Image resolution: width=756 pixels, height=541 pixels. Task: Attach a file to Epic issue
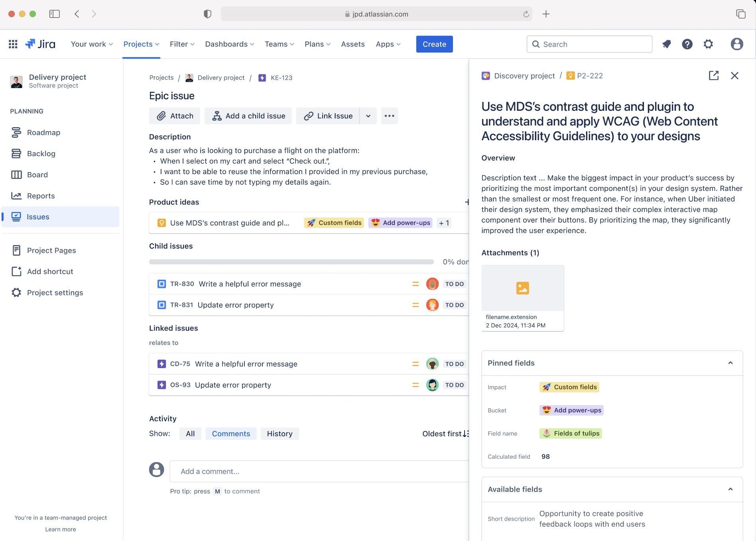(174, 116)
